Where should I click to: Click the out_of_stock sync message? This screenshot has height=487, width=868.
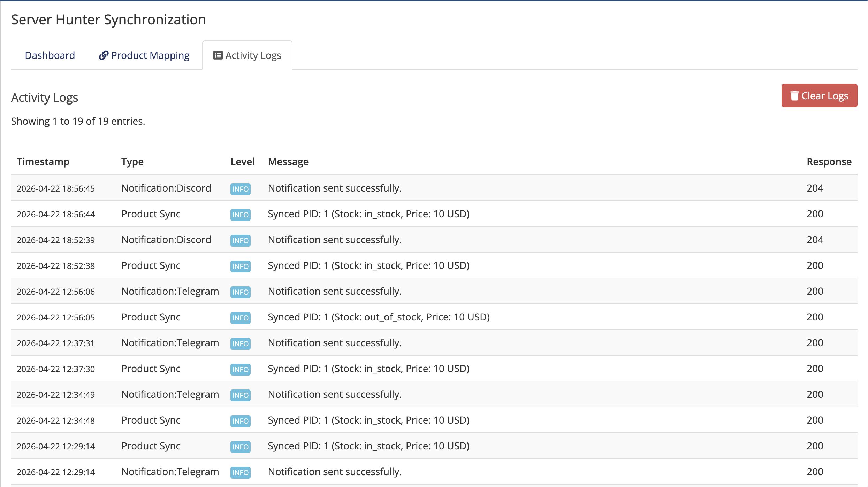pos(379,317)
